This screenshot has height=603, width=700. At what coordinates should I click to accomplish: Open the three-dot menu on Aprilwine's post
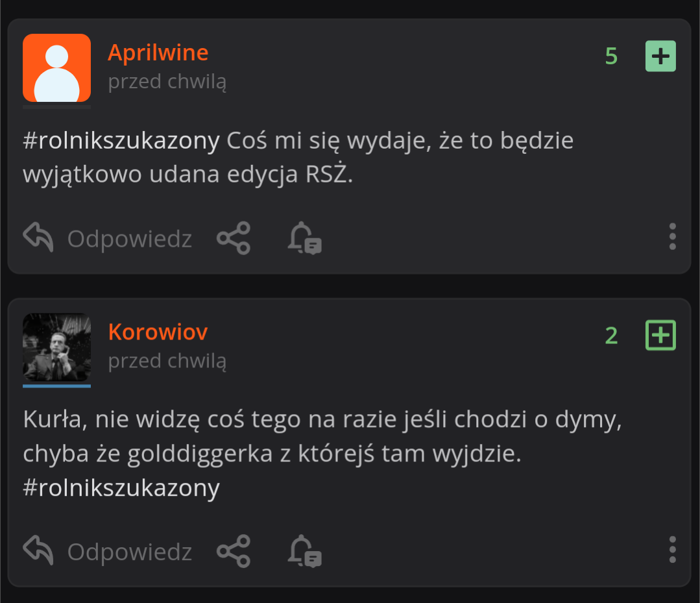coord(673,237)
